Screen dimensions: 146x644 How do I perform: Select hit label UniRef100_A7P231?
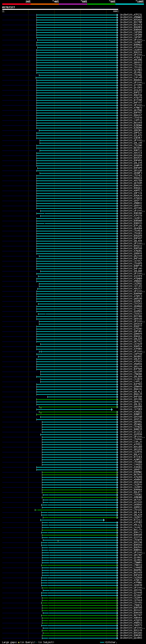131,15
